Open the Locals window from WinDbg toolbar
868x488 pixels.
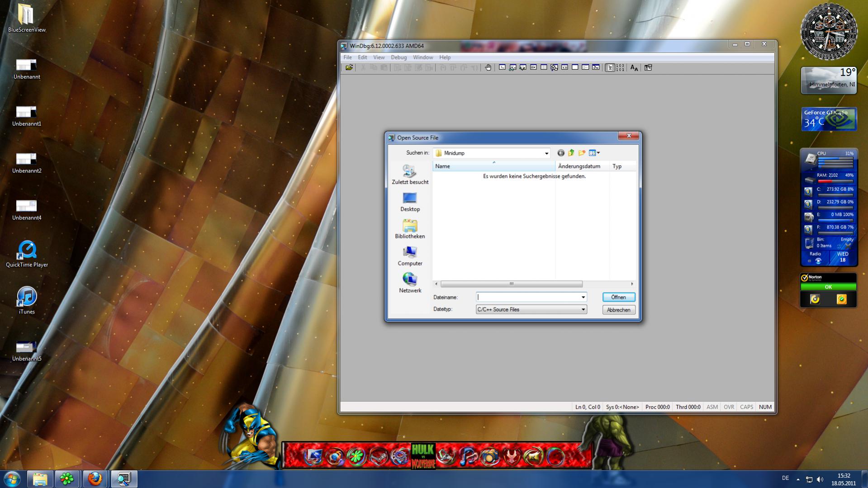tap(523, 67)
